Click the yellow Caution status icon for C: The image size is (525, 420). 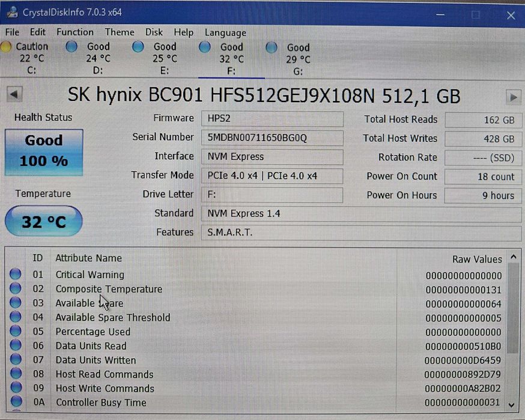pyautogui.click(x=6, y=46)
